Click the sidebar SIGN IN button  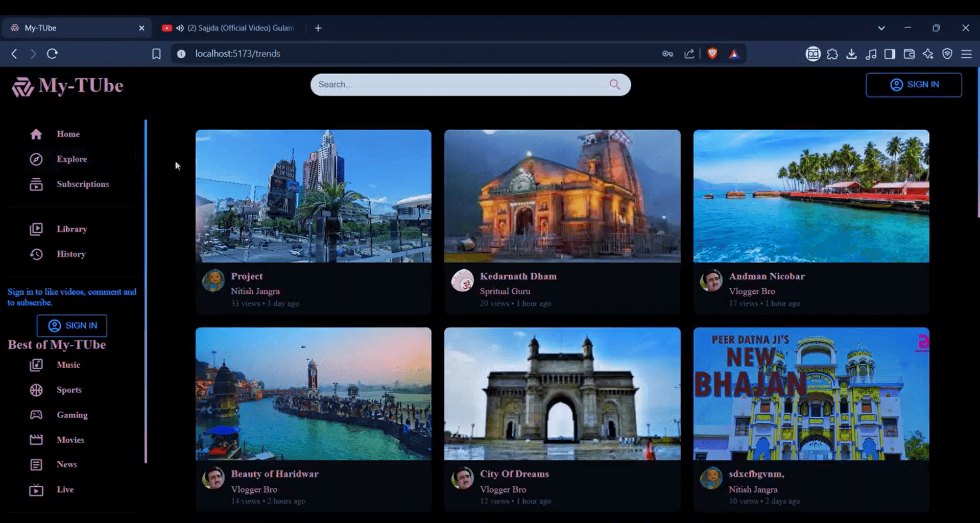[x=71, y=325]
